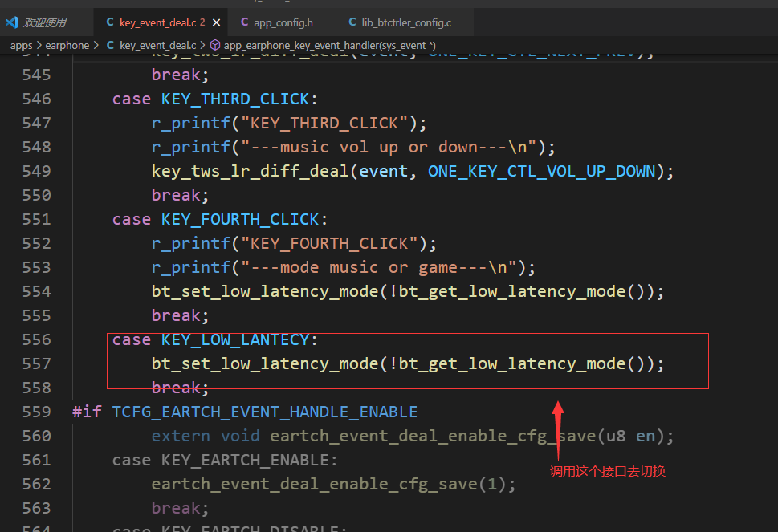Click the function symbol icon in breadcrumb
778x532 pixels.
click(x=215, y=46)
